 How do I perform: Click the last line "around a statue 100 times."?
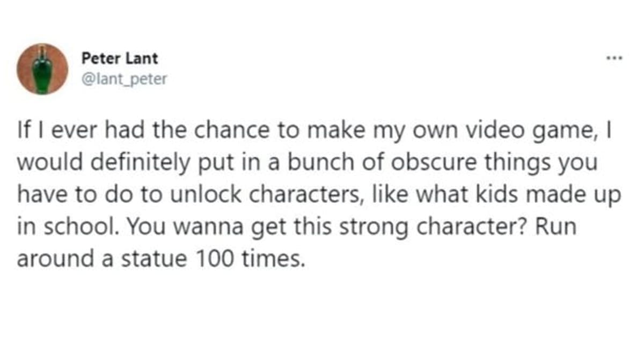pyautogui.click(x=161, y=259)
